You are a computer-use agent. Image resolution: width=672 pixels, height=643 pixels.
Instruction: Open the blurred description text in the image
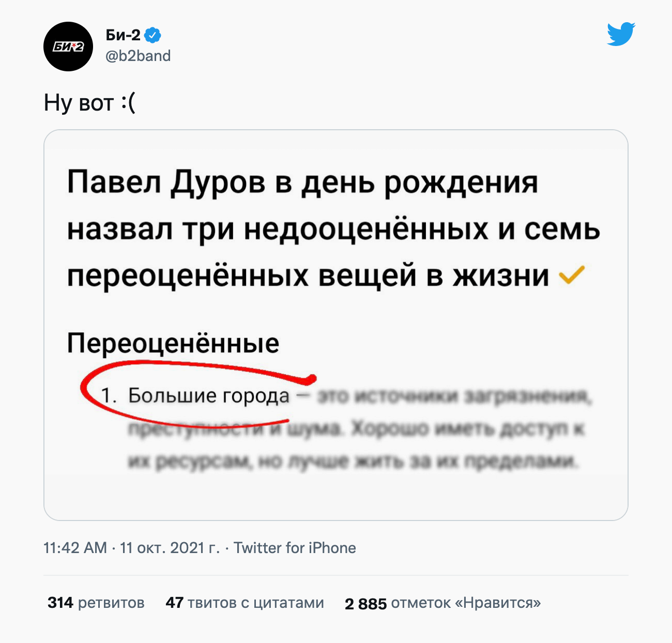357,429
